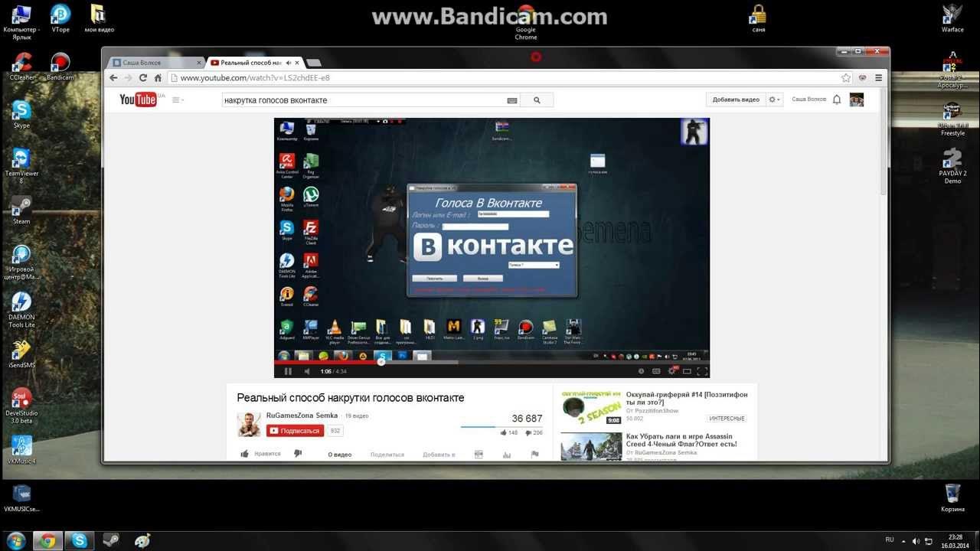Select the Warface desktop icon
This screenshot has width=980, height=551.
[x=952, y=18]
